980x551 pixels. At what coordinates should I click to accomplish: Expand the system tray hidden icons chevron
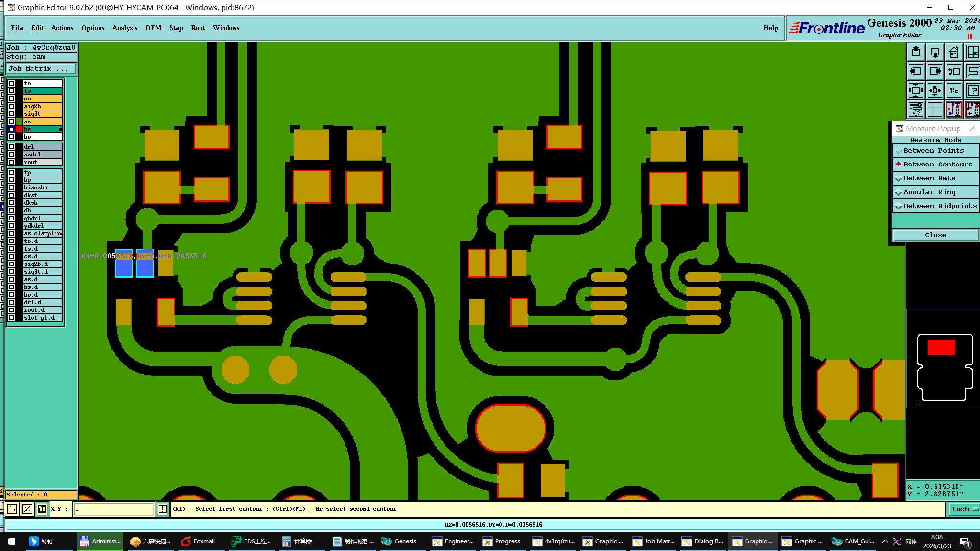(885, 541)
